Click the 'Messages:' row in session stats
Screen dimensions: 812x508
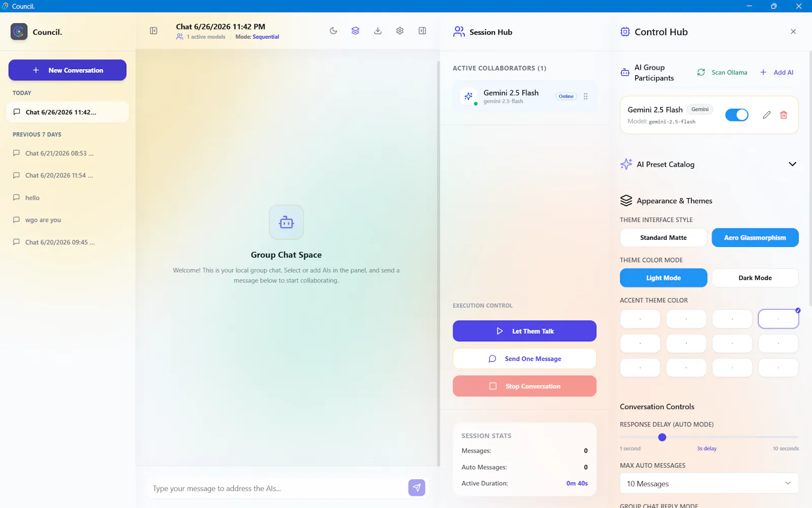click(524, 451)
